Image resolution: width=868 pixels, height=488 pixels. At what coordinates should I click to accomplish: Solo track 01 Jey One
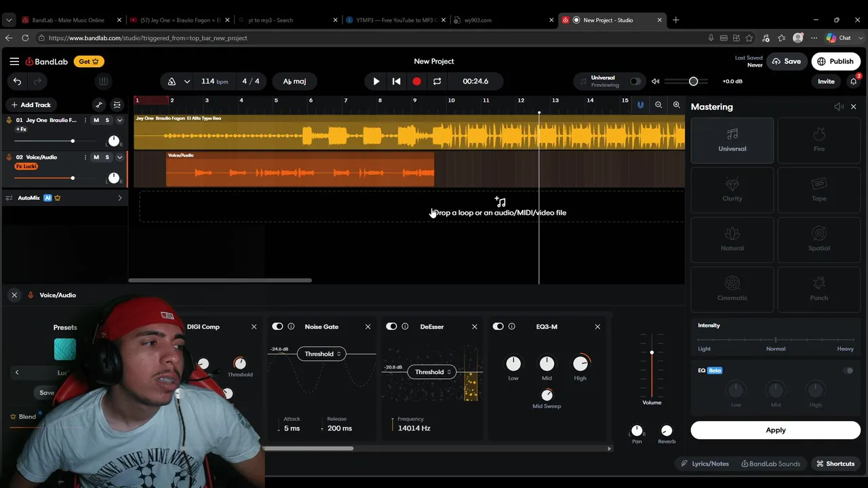[x=107, y=120]
